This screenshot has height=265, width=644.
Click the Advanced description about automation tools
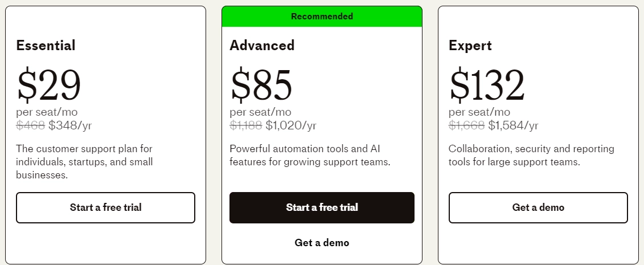click(x=310, y=156)
